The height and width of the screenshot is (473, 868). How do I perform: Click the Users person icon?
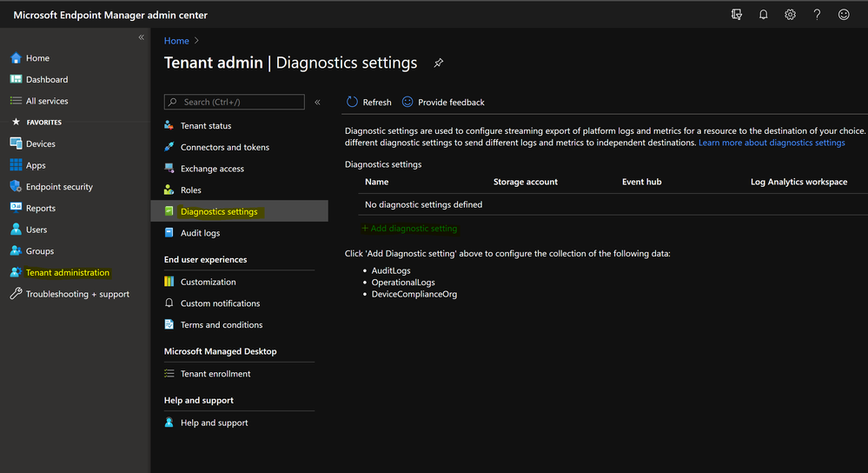(x=16, y=230)
